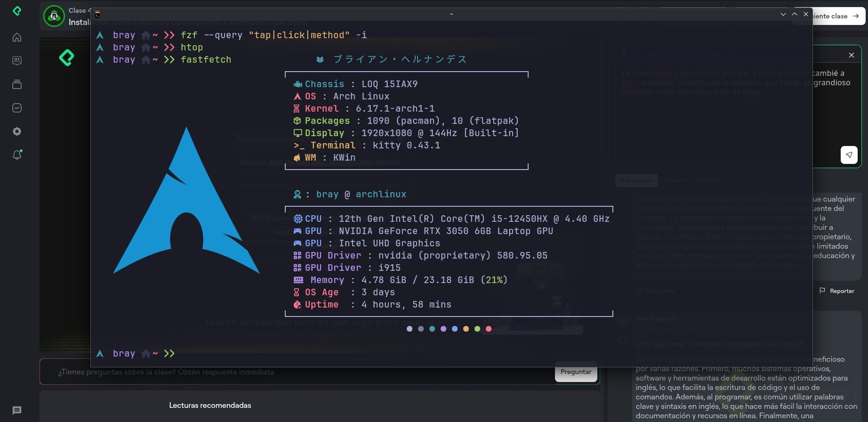Close the comment editor with the X

coord(852,55)
